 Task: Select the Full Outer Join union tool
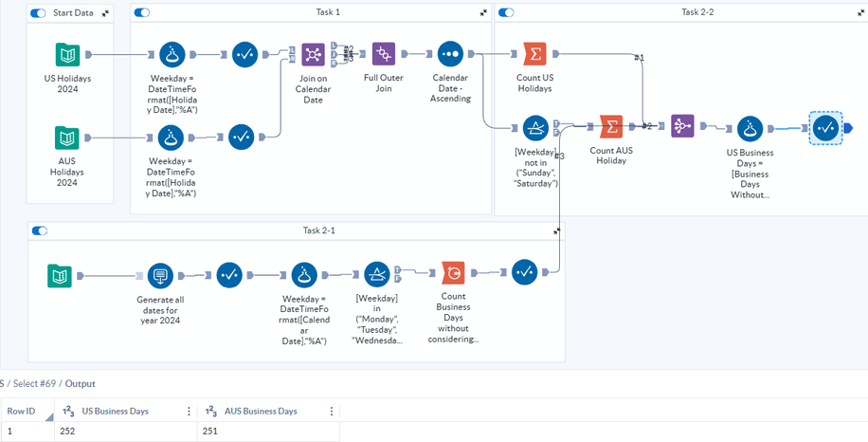384,54
